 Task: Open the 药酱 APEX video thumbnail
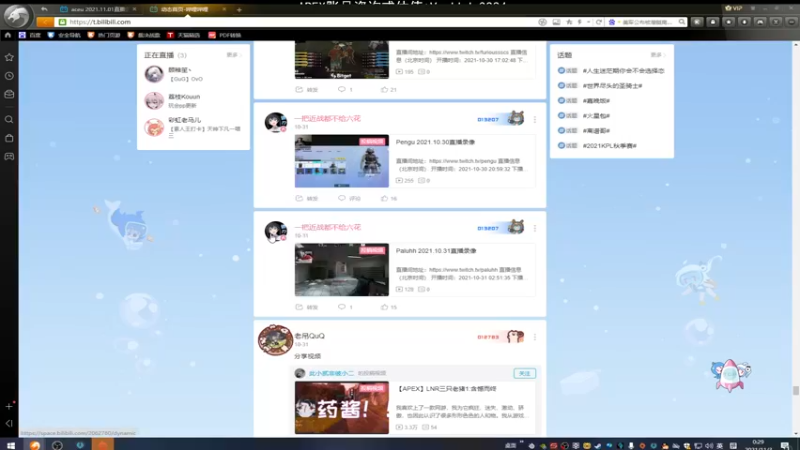pos(342,408)
